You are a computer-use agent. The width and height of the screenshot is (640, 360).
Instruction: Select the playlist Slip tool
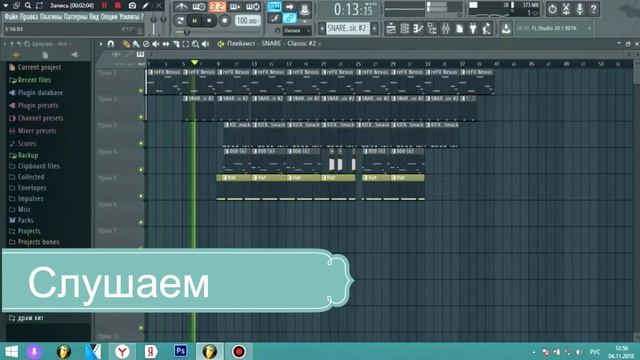click(x=166, y=44)
